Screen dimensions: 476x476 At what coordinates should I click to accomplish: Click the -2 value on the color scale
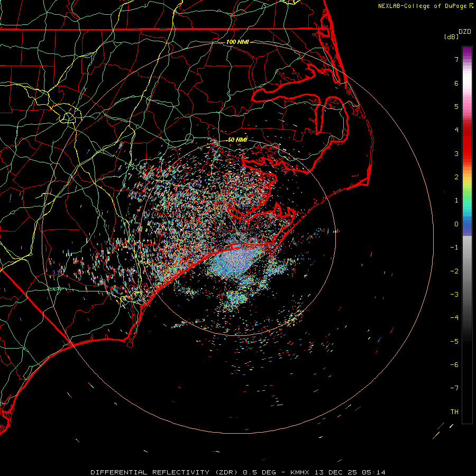click(454, 271)
